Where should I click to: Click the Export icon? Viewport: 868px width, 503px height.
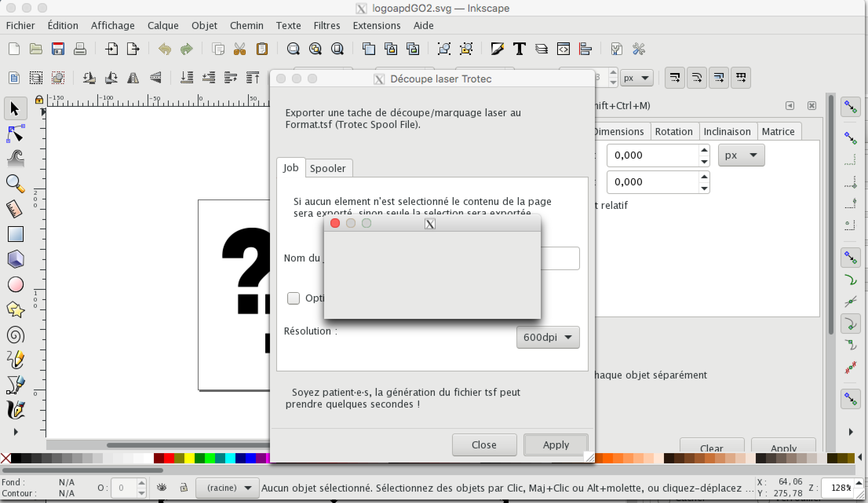(x=133, y=49)
